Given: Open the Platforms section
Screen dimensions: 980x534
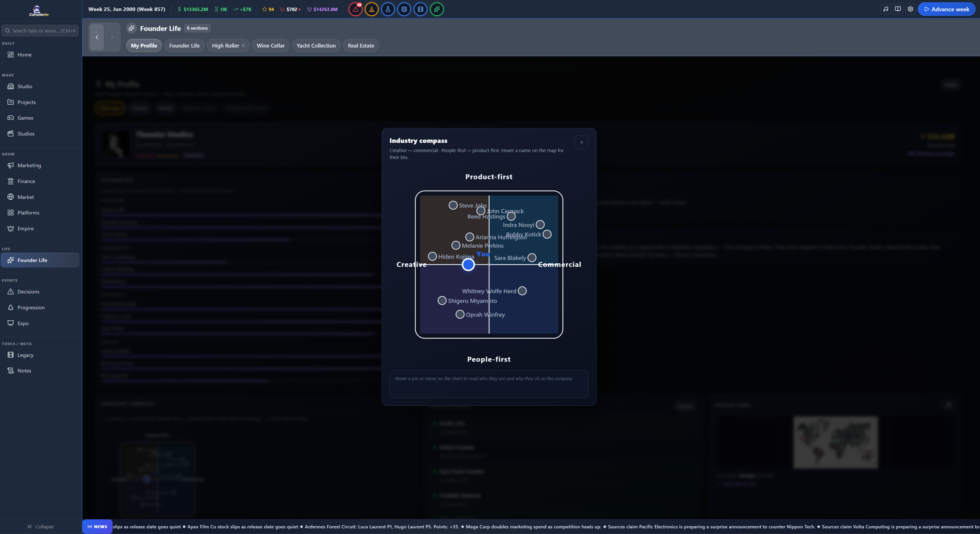Looking at the screenshot, I should point(40,213).
